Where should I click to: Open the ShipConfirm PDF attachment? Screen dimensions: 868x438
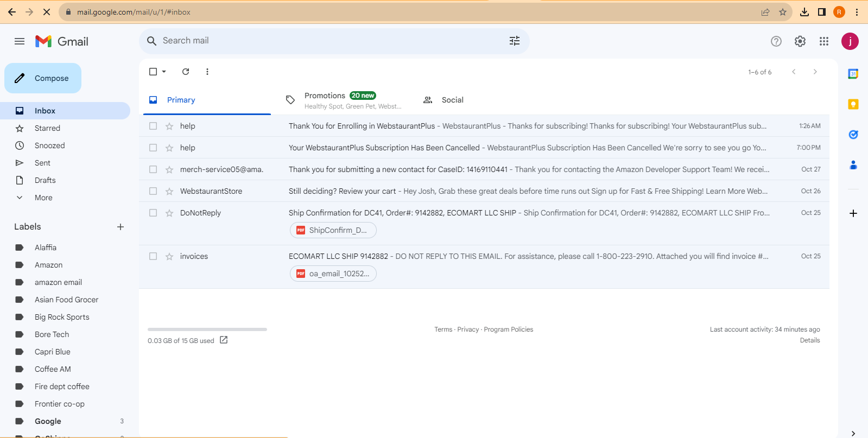333,230
